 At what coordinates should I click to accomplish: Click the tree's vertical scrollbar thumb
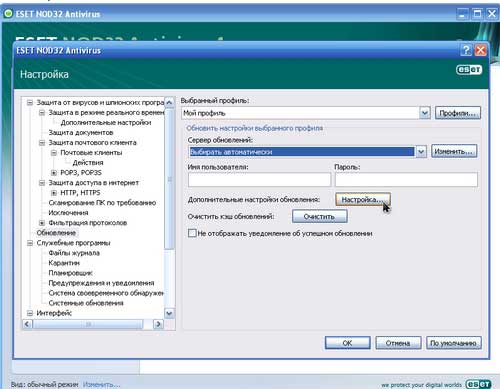(x=169, y=179)
